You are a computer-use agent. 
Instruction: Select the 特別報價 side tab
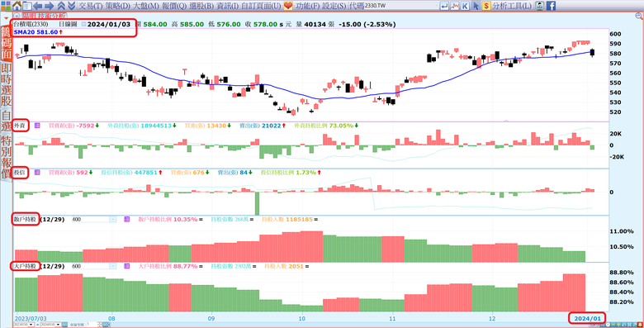(x=6, y=157)
